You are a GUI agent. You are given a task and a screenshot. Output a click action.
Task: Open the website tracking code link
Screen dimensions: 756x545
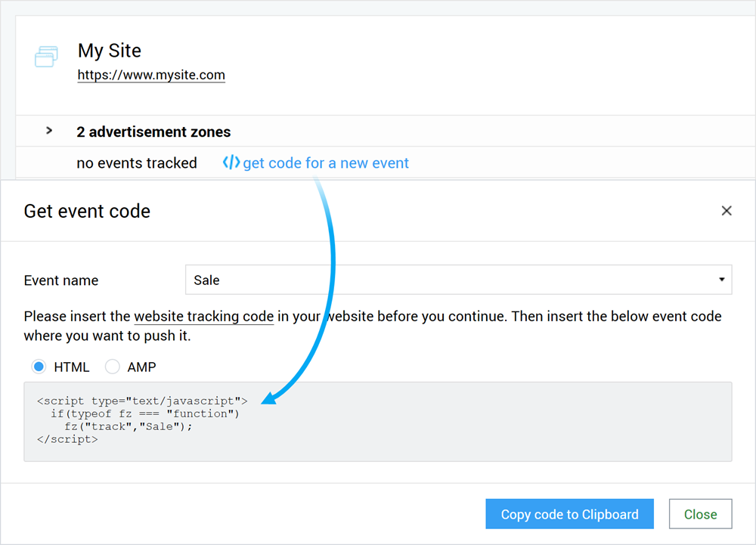[x=203, y=316]
